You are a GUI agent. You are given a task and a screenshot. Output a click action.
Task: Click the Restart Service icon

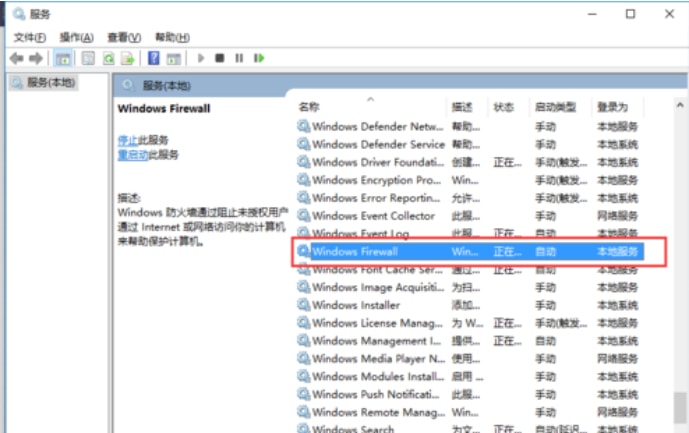point(259,58)
